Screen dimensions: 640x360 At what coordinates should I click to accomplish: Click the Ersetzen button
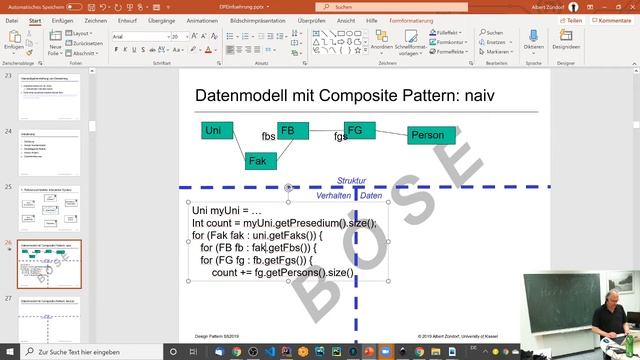tap(496, 42)
